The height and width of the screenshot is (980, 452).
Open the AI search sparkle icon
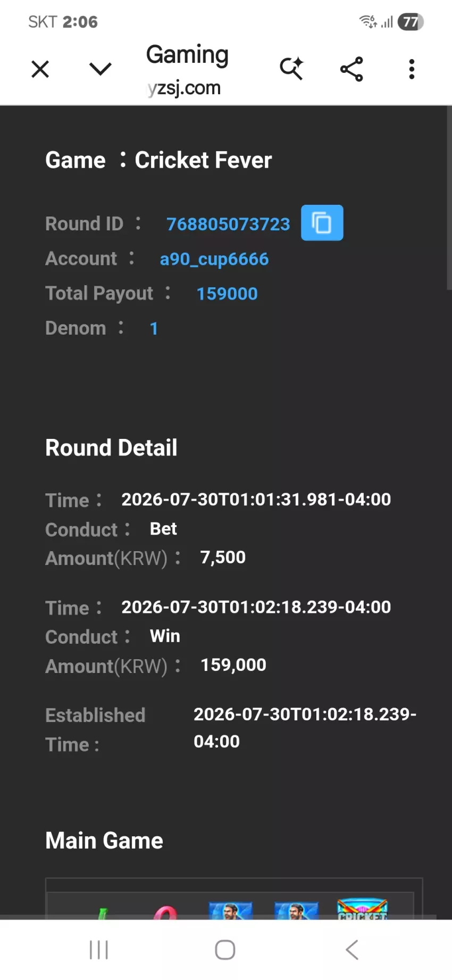[x=291, y=68]
